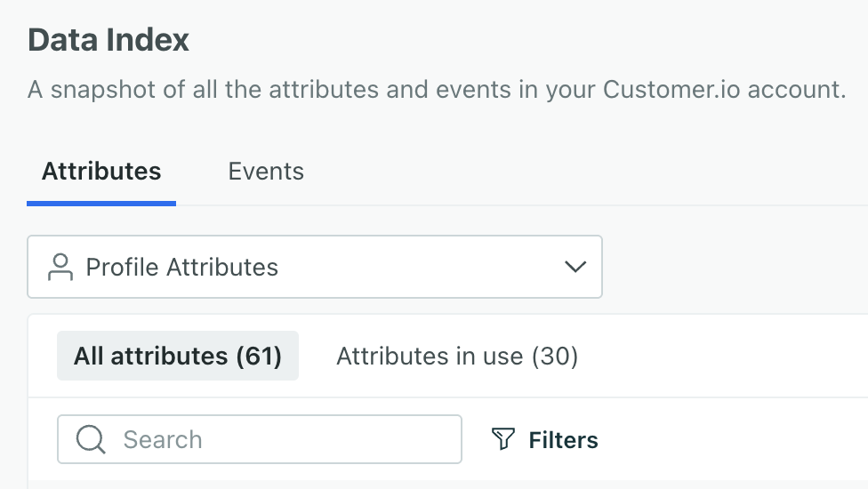Click the (61) count on All attributes
This screenshot has width=868, height=489.
[x=259, y=357]
